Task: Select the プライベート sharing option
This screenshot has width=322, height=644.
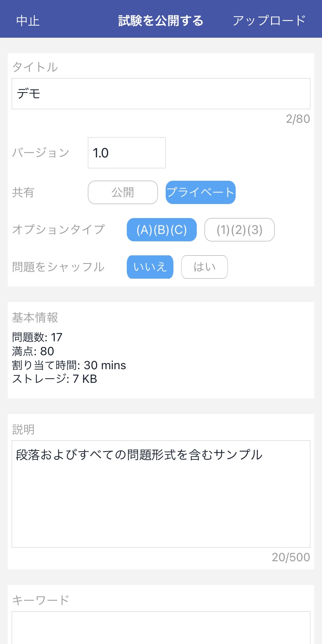Action: coord(200,192)
